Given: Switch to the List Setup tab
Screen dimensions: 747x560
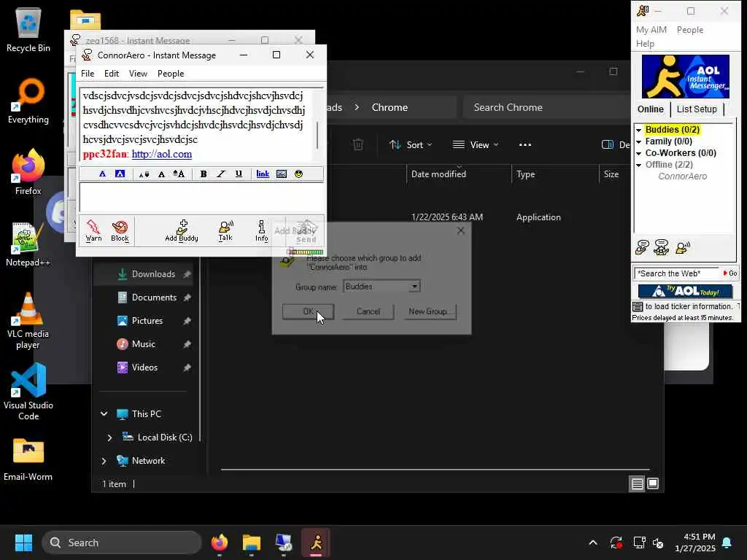Looking at the screenshot, I should 697,109.
